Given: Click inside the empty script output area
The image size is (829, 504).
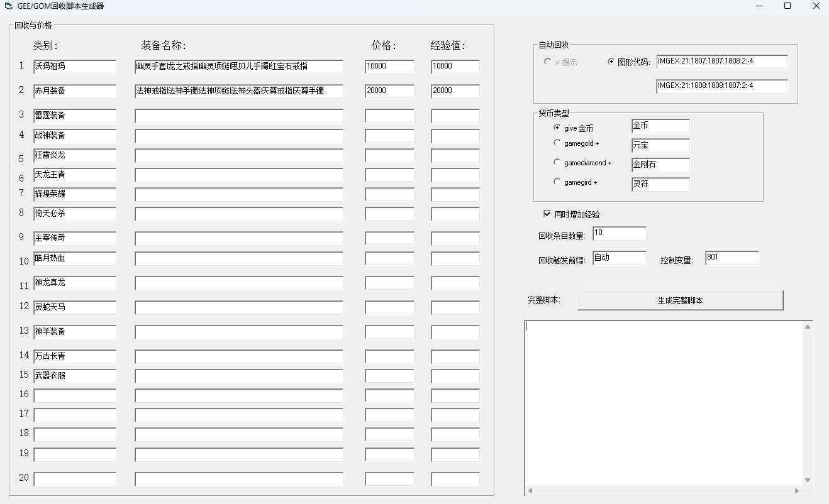Looking at the screenshot, I should (x=664, y=402).
